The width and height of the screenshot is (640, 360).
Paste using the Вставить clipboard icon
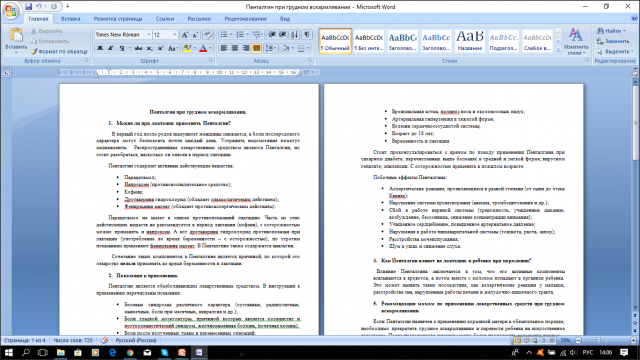pyautogui.click(x=16, y=35)
